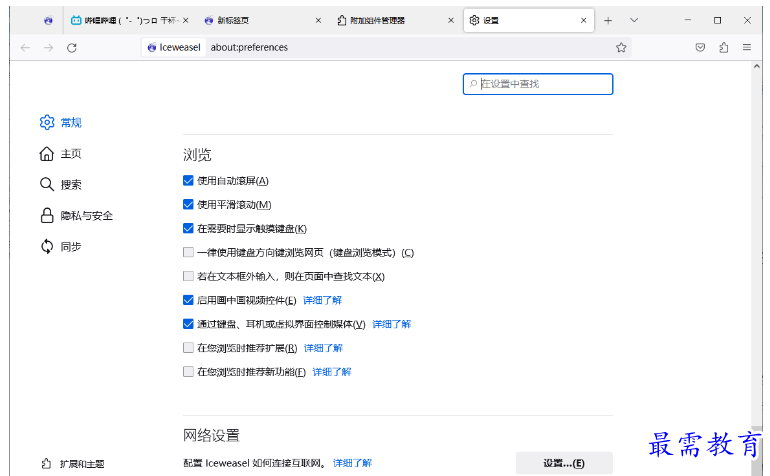Image resolution: width=770 pixels, height=476 pixels.
Task: Click the 设置...(E) network settings button
Action: (x=564, y=463)
